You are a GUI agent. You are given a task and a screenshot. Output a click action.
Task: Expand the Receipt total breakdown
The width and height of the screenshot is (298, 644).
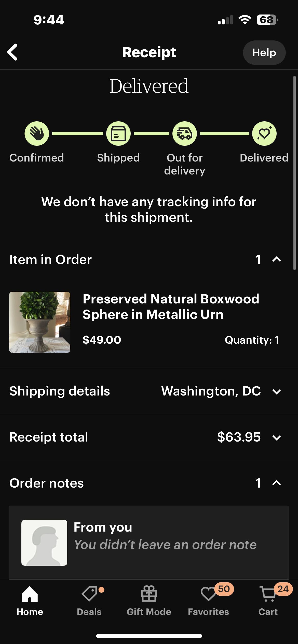coord(276,437)
